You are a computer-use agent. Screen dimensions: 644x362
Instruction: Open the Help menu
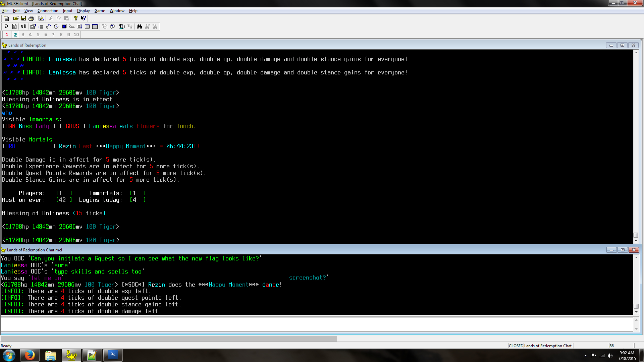click(x=133, y=11)
